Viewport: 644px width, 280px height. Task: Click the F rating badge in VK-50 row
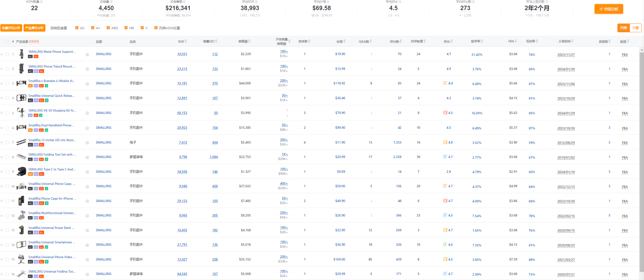(x=445, y=113)
